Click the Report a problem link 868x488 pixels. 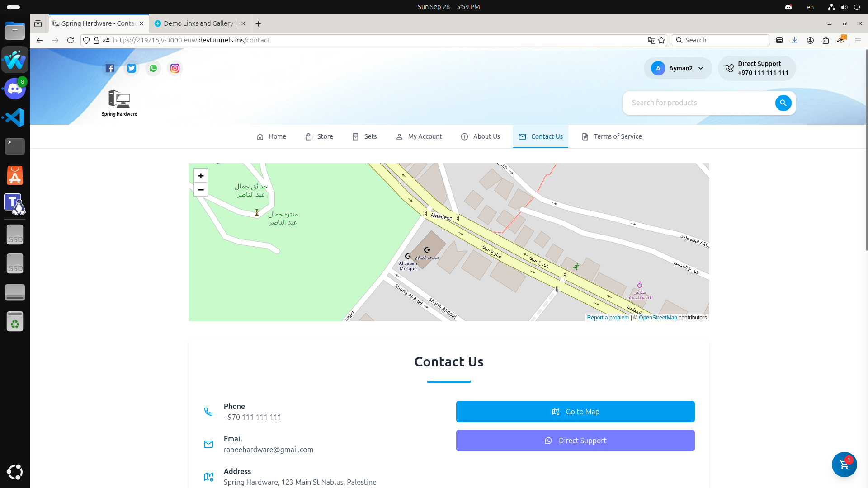coord(608,317)
